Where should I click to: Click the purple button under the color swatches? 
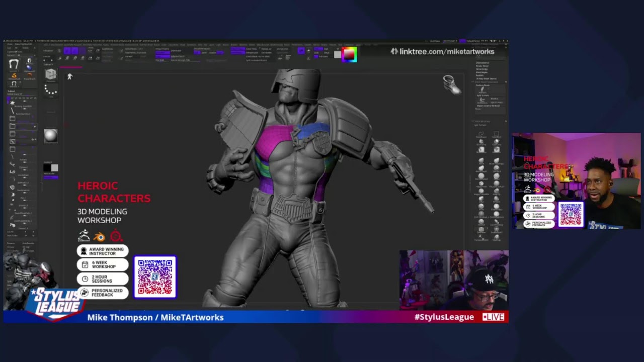51,177
